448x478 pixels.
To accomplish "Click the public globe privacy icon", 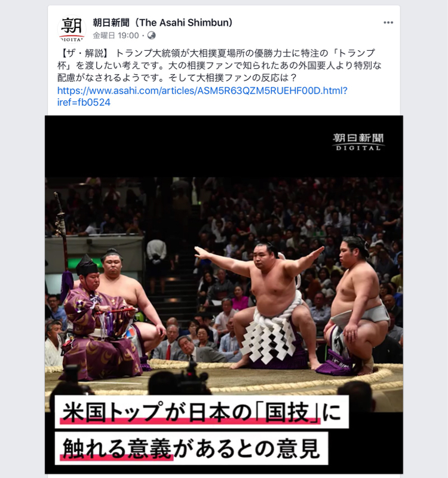I will [152, 36].
